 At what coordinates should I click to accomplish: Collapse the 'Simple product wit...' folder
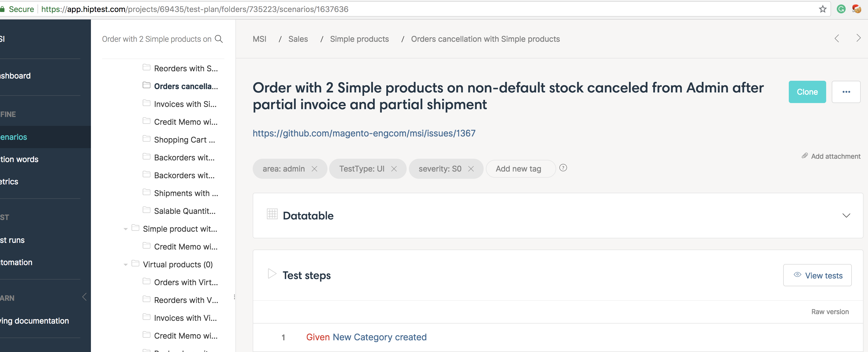tap(125, 229)
